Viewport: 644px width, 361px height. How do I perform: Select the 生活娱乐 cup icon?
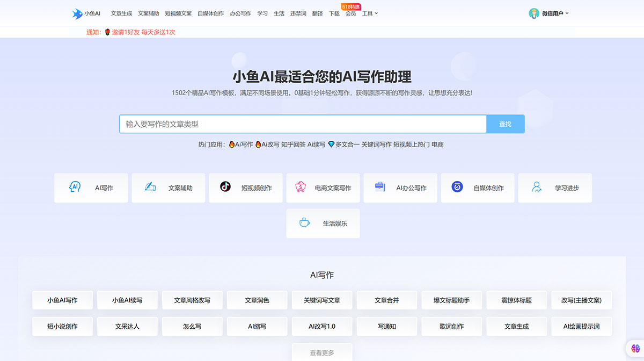click(x=304, y=223)
